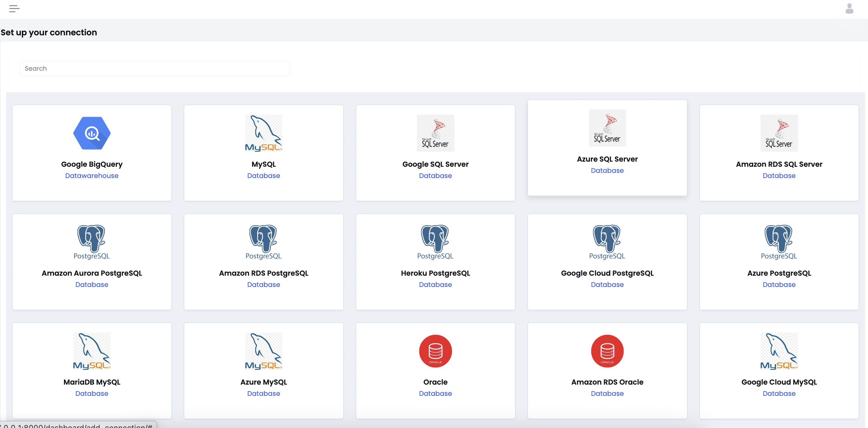Screen dimensions: 868x428
Task: Click the red Oracle database logo
Action: (435, 351)
